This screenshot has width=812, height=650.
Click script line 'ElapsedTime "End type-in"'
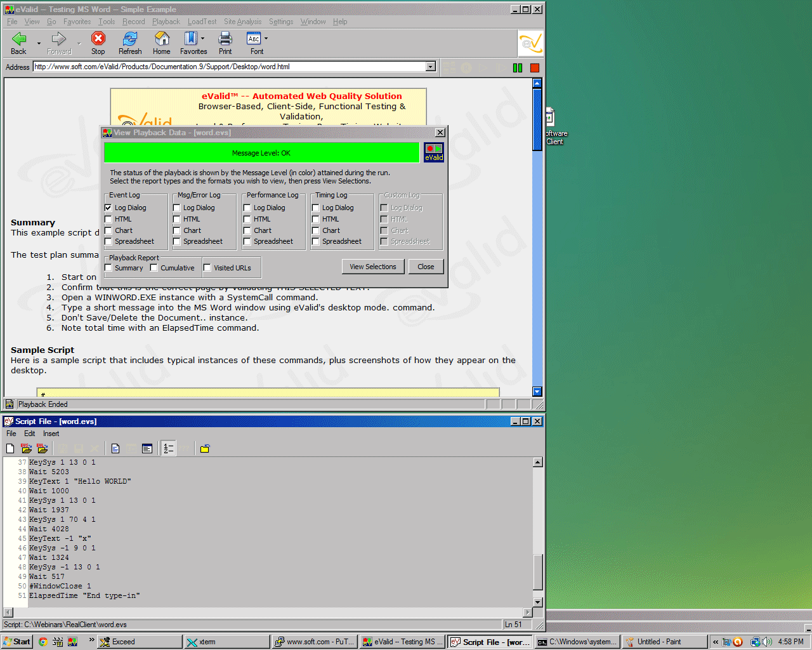[84, 595]
